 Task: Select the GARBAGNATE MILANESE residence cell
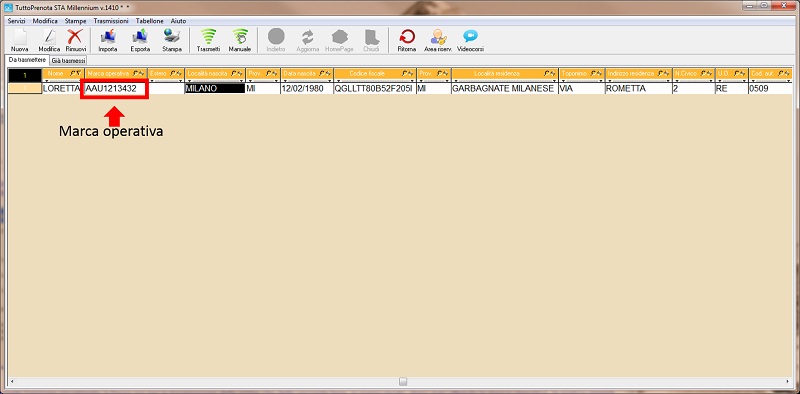504,89
